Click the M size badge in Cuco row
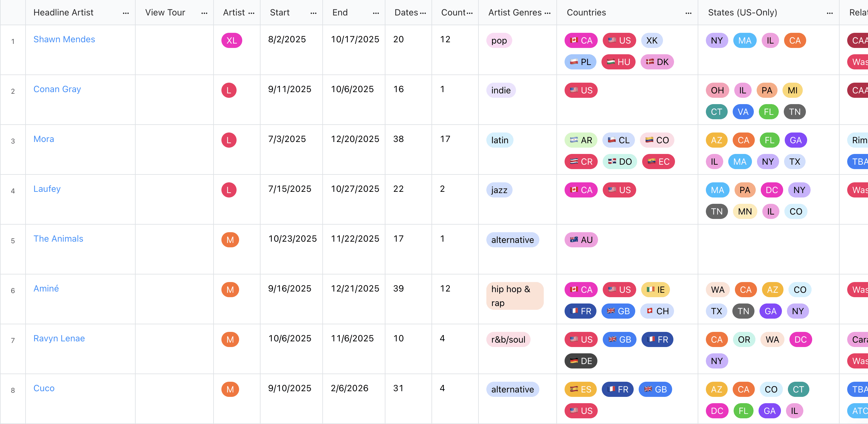 [x=230, y=390]
